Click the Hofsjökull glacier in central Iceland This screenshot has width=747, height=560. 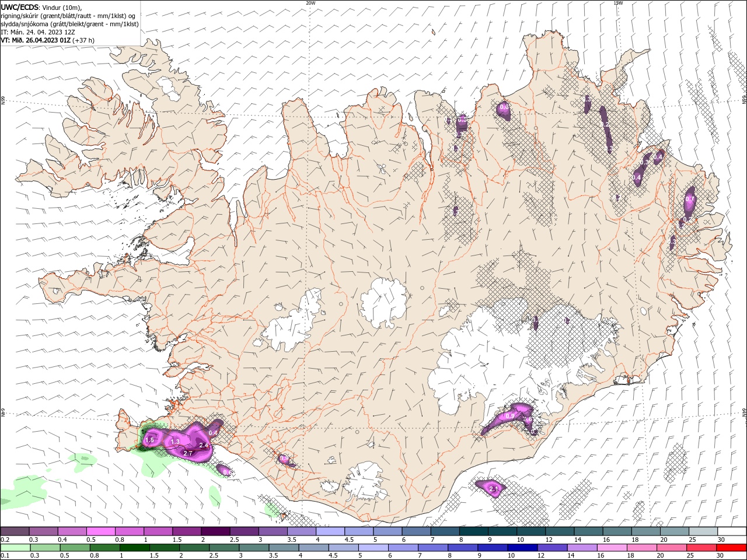tap(383, 301)
